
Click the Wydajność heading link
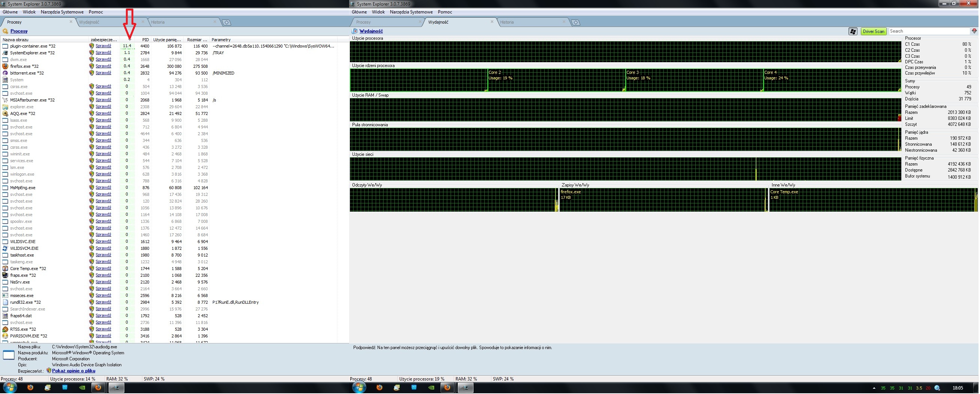(x=371, y=31)
